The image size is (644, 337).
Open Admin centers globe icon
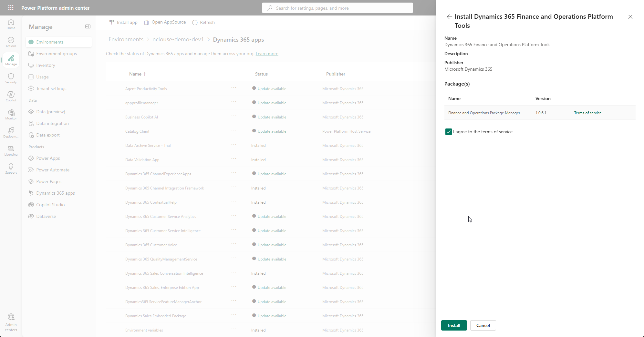(11, 322)
